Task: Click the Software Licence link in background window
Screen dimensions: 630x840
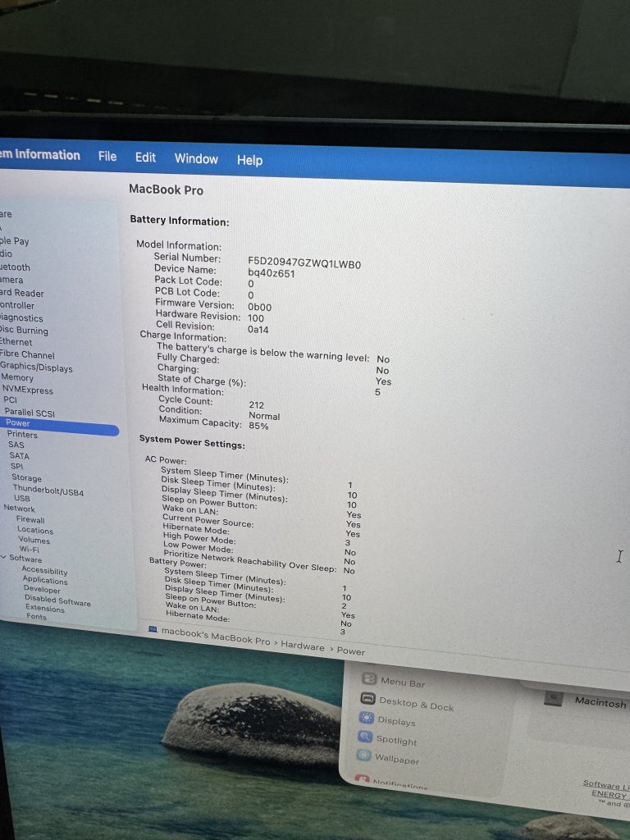Action: click(606, 784)
